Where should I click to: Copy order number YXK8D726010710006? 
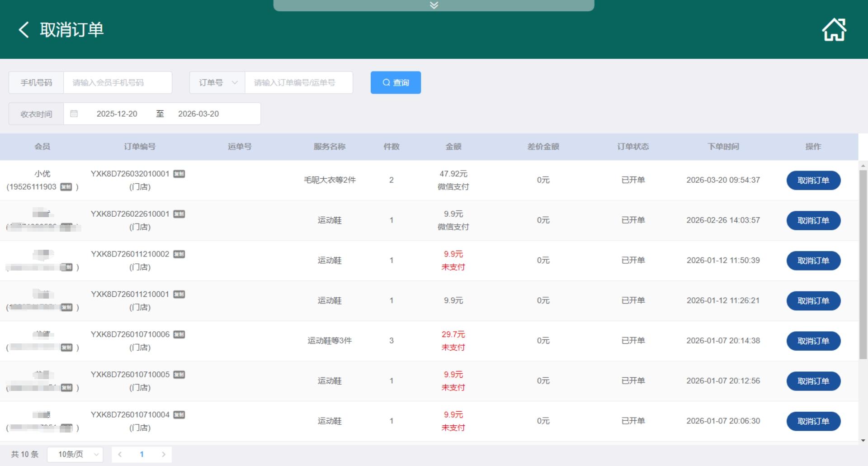coord(179,334)
